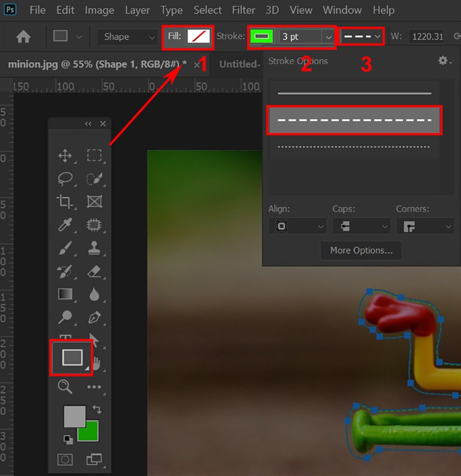Open the Shape mode dropdown
The width and height of the screenshot is (461, 476).
tap(128, 37)
